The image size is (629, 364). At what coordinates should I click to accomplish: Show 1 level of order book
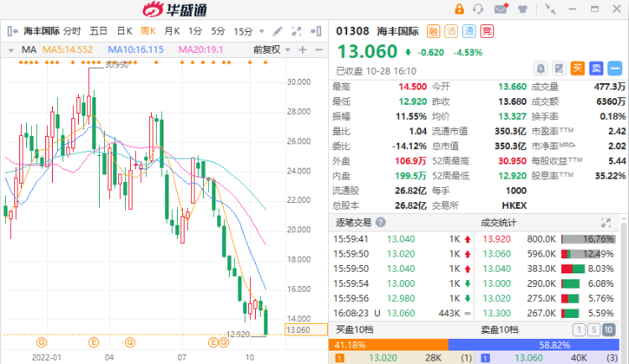pyautogui.click(x=579, y=330)
